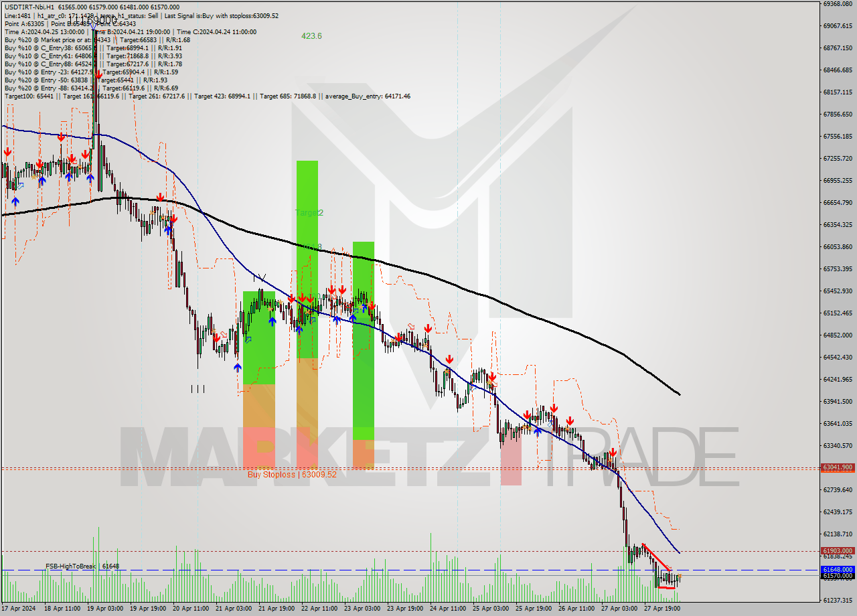Click the 'Buy %10 @ C_Entry61' line
857x616 pixels.
pyautogui.click(x=93, y=56)
